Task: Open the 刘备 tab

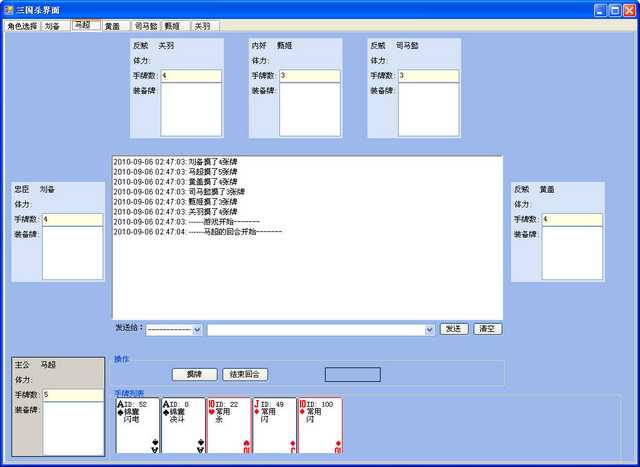Action: point(53,26)
